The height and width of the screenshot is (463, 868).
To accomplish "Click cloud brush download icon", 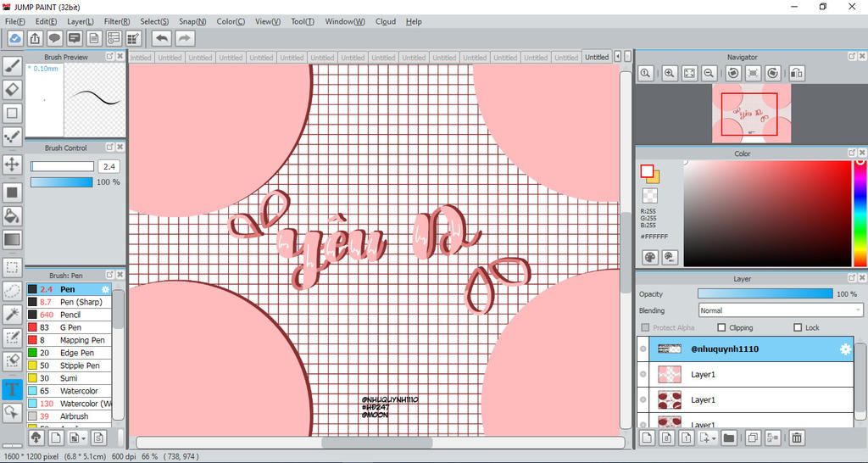I will pos(36,438).
